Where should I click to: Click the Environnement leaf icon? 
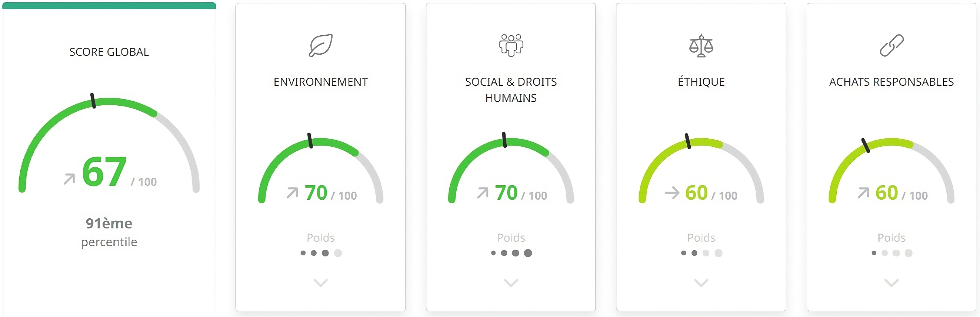point(320,45)
